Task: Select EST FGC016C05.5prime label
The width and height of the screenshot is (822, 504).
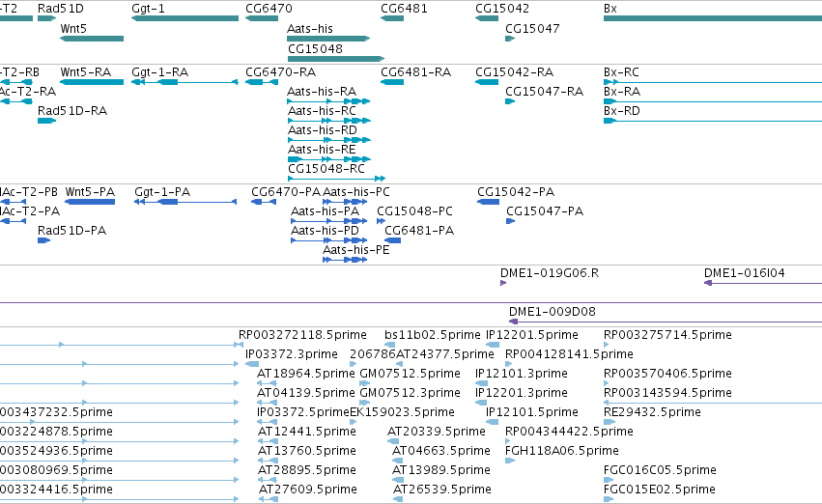Action: click(660, 470)
